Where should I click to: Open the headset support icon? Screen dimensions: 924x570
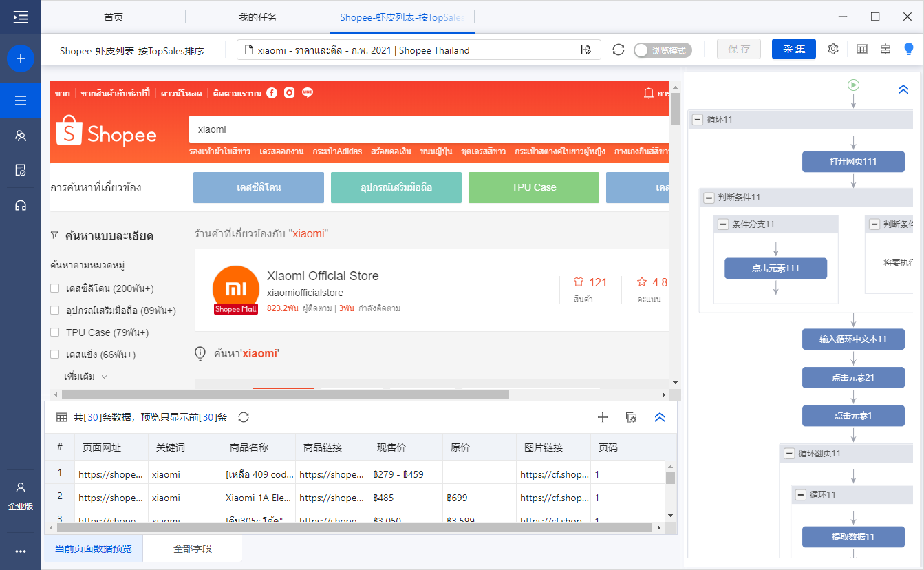click(x=21, y=205)
